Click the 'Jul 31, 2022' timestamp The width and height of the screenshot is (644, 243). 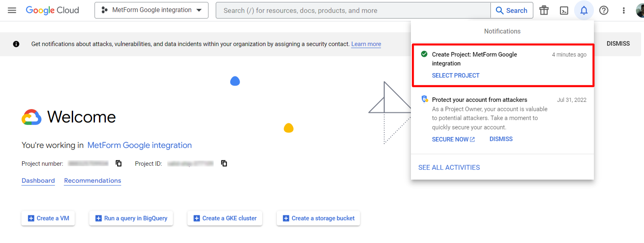click(572, 100)
